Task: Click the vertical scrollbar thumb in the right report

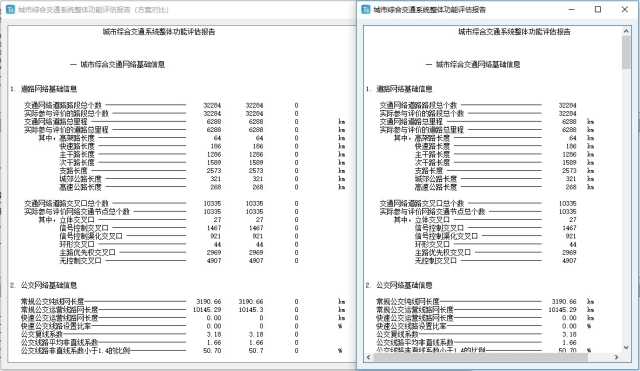Action: (x=627, y=52)
